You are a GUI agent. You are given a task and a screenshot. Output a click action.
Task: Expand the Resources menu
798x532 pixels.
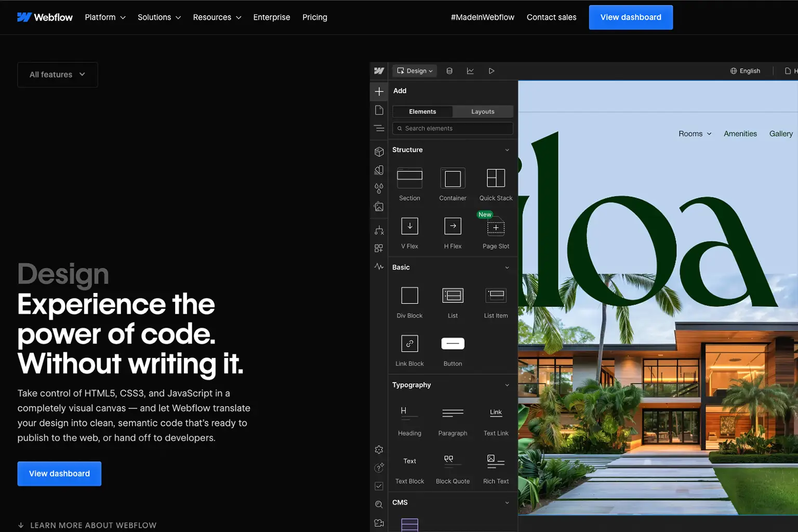click(217, 17)
